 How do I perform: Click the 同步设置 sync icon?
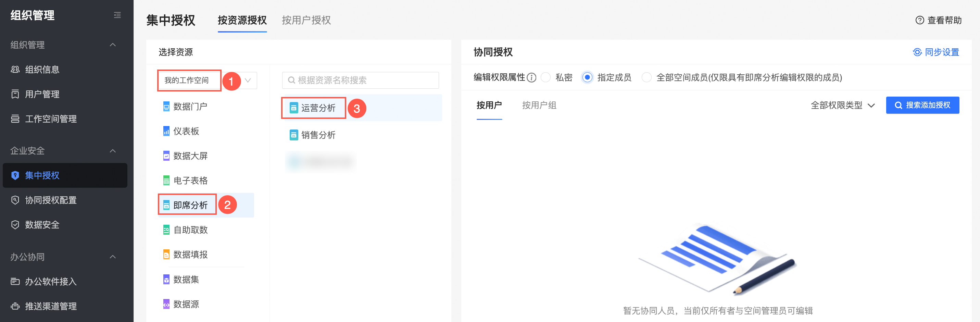(x=917, y=52)
